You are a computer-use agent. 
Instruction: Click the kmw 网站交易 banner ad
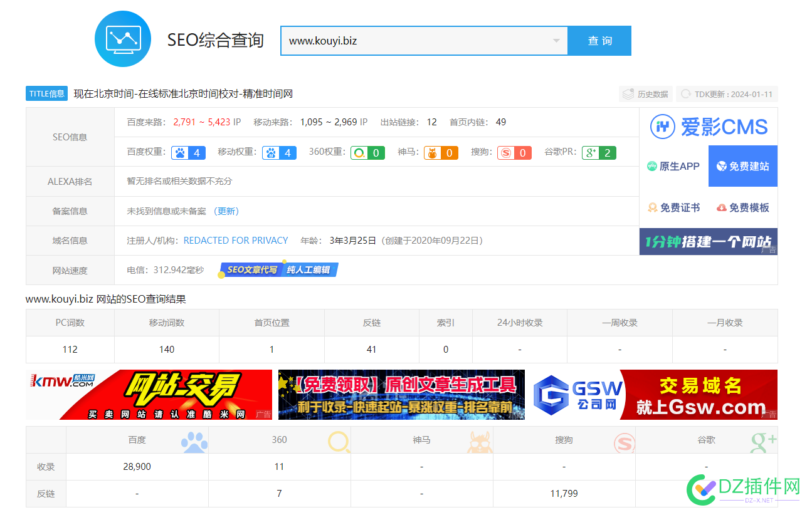tap(149, 395)
